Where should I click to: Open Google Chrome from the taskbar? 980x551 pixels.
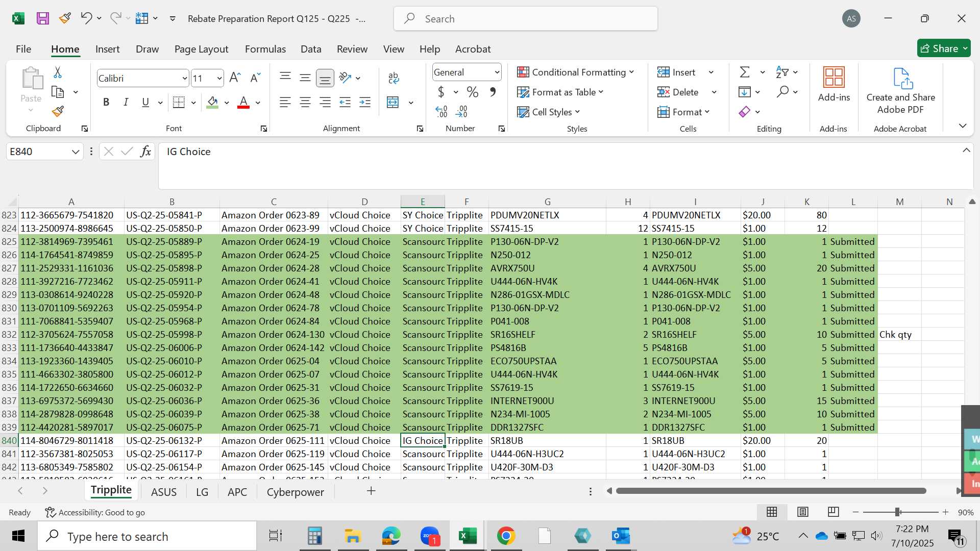(506, 536)
